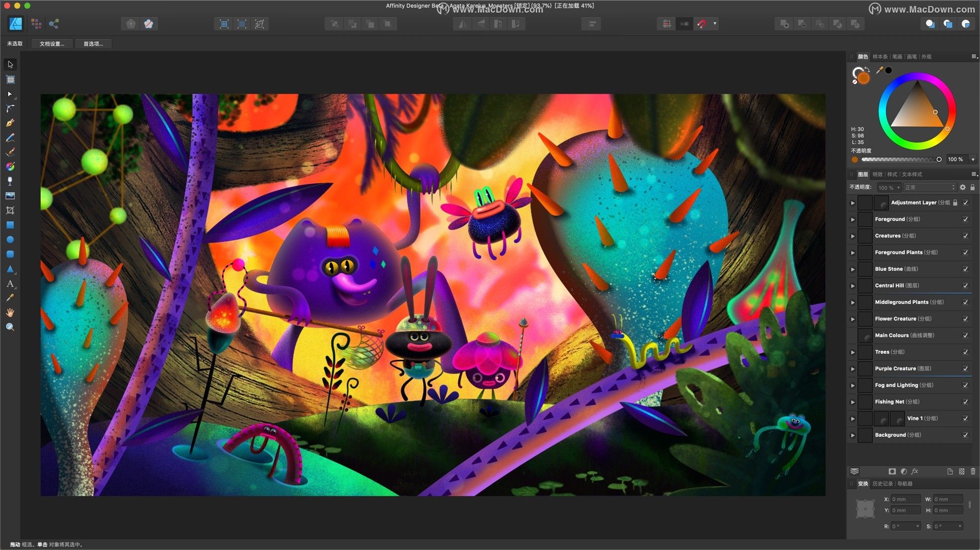Toggle visibility of Adjustment Layer

click(965, 203)
